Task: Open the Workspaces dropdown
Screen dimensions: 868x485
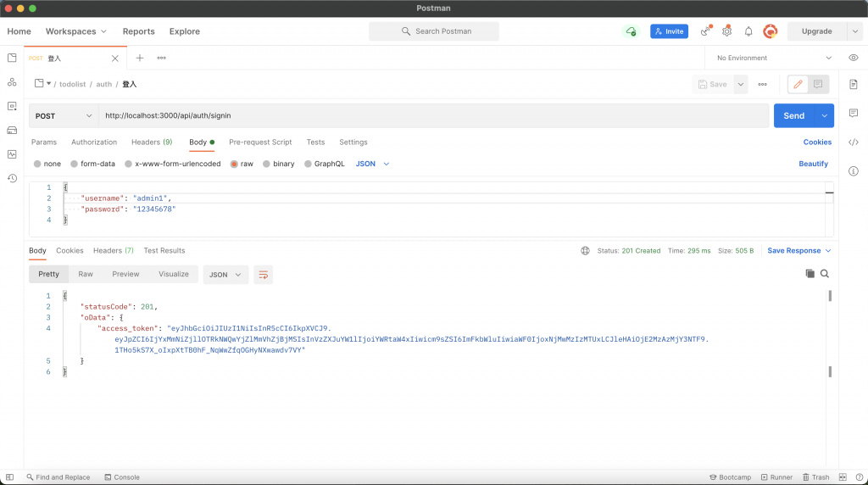Action: point(75,31)
